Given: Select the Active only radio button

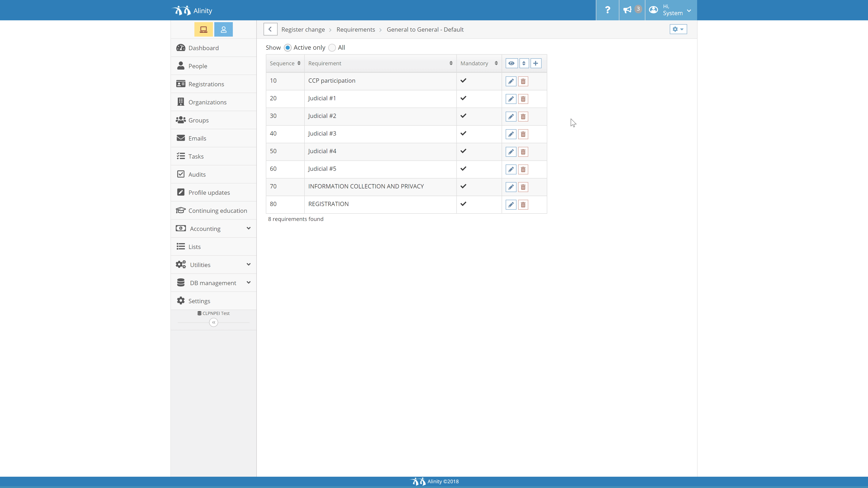Looking at the screenshot, I should tap(288, 48).
